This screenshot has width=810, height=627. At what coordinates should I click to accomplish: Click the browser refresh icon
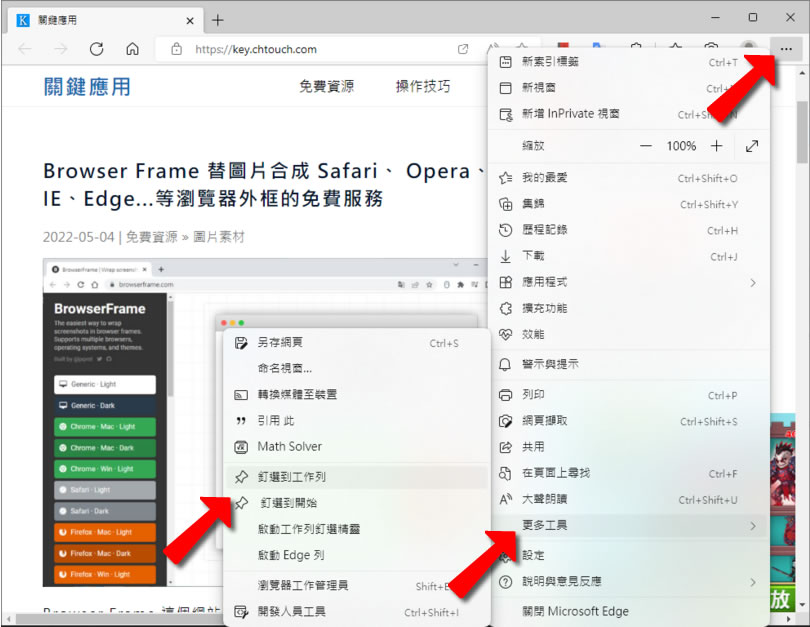(97, 49)
